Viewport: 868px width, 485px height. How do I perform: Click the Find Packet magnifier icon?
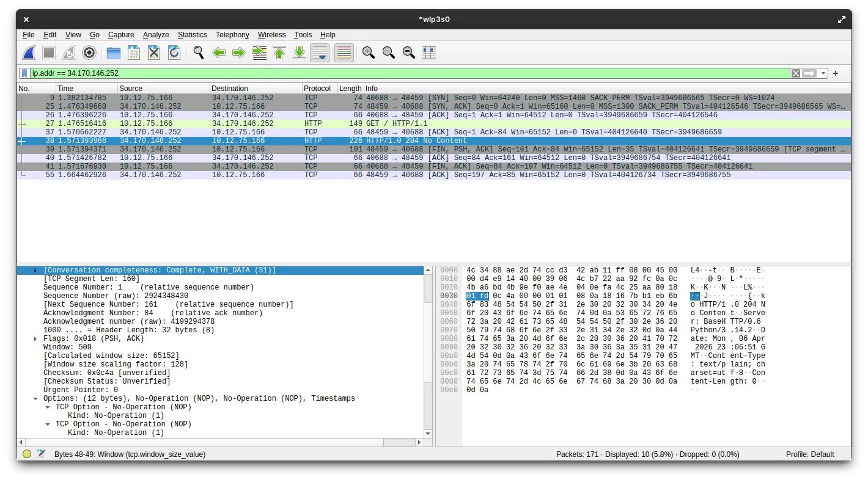pos(198,53)
